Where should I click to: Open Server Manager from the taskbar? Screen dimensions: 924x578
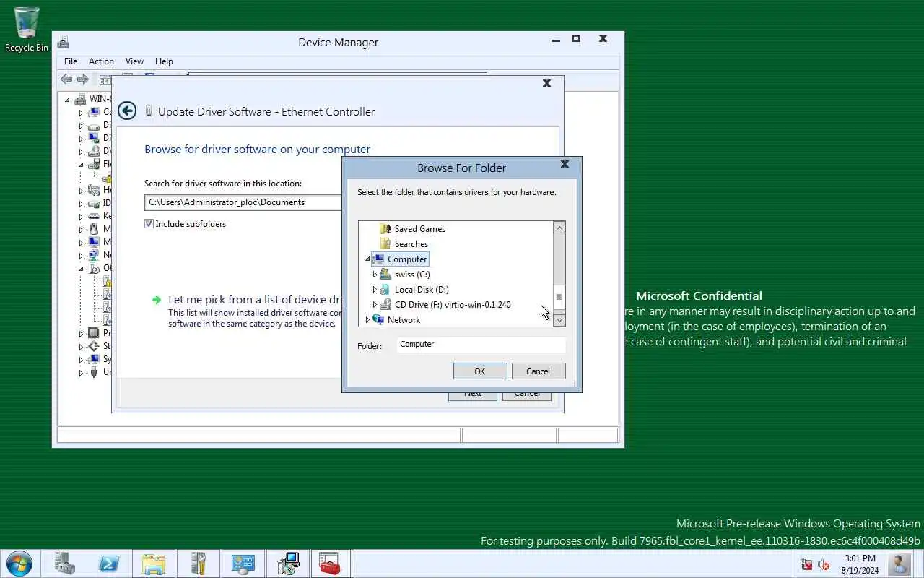[x=64, y=564]
